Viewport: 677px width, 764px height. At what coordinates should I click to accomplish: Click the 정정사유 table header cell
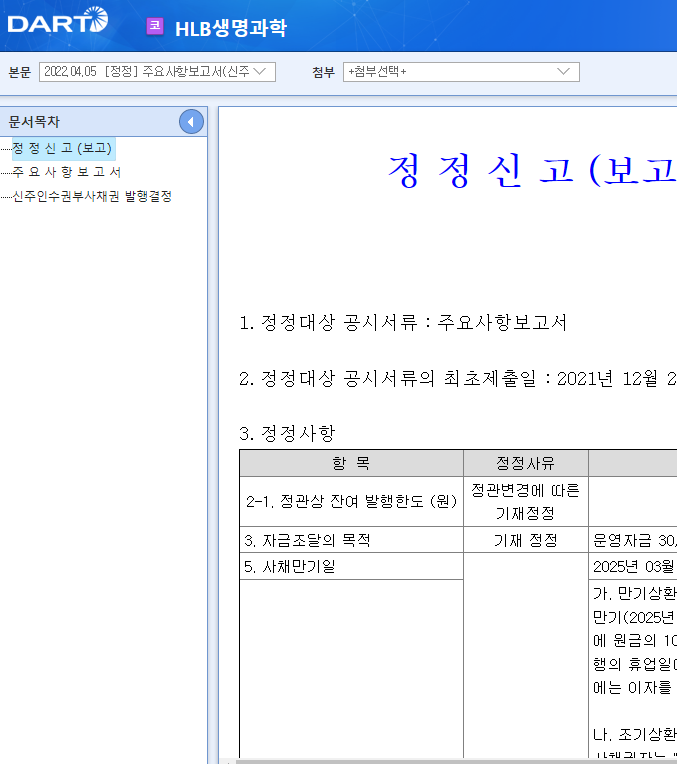(x=525, y=463)
